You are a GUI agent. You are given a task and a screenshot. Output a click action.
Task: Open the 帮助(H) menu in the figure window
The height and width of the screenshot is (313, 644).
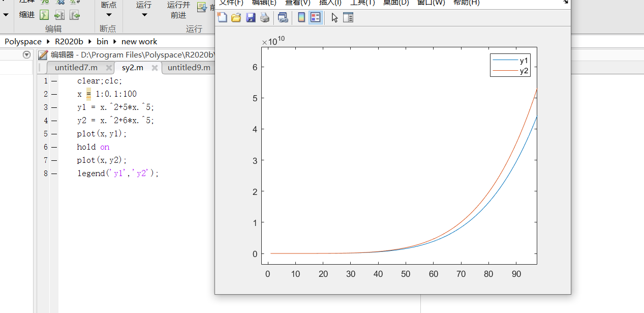point(466,3)
